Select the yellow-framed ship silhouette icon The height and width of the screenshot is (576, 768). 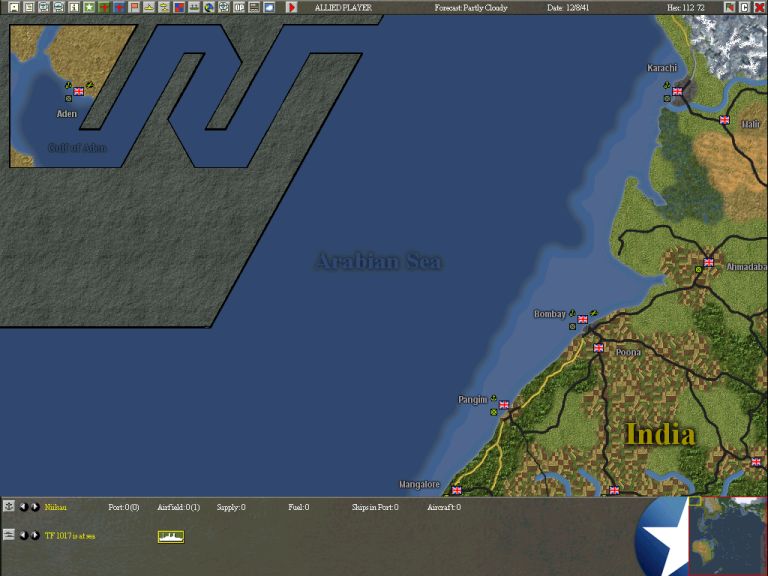(x=171, y=537)
